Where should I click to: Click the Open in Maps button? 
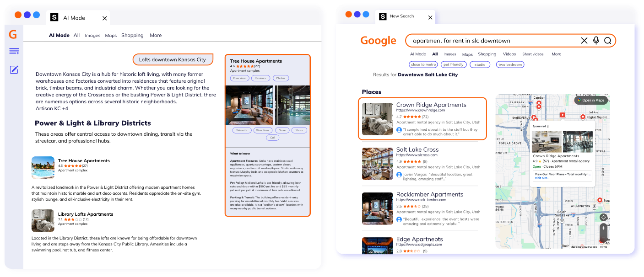(591, 100)
